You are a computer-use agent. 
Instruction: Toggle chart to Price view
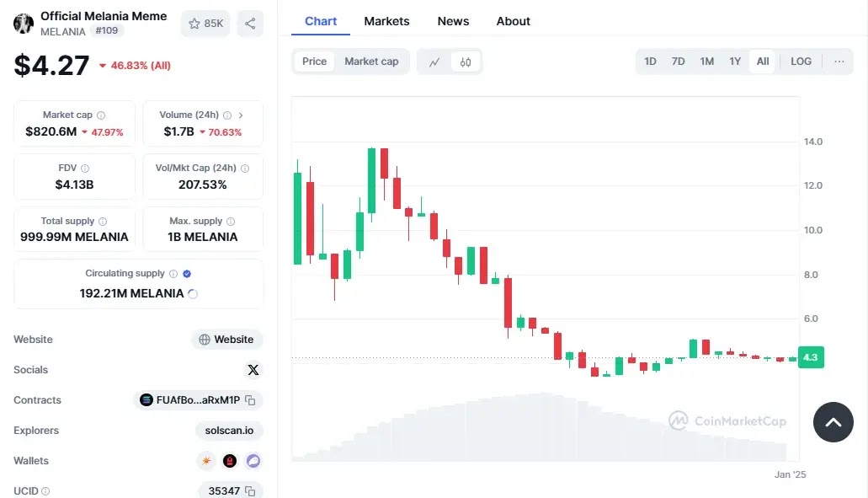314,62
